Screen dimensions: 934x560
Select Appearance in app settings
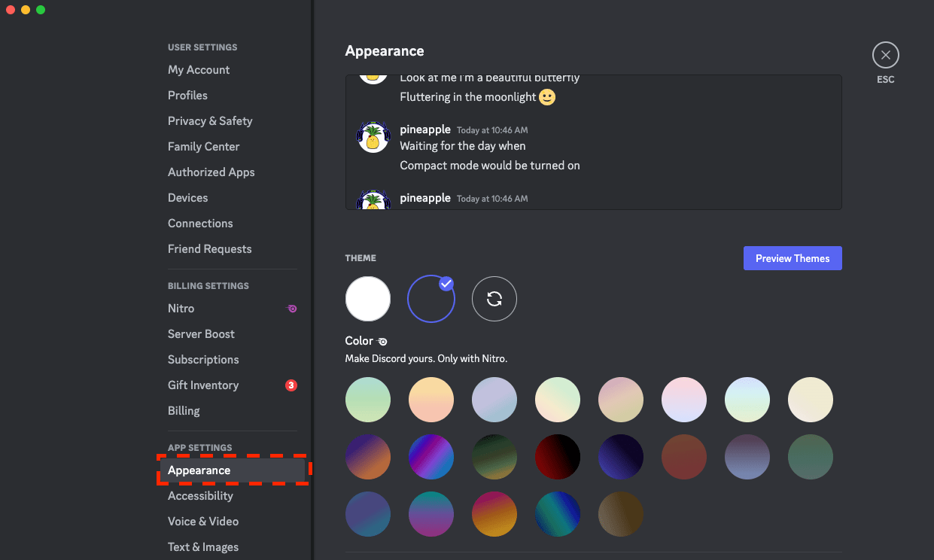pos(233,470)
